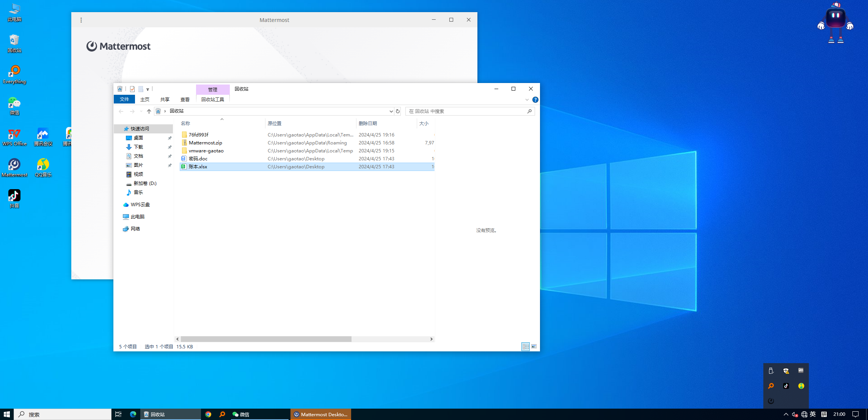Toggle the input language indicator 英
This screenshot has width=868, height=420.
click(x=813, y=414)
